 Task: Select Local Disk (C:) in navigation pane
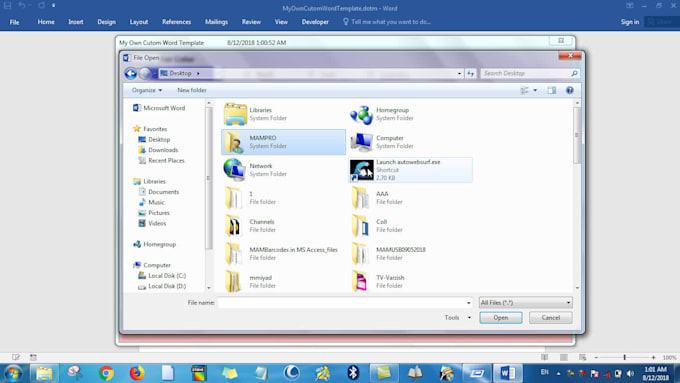pos(162,275)
